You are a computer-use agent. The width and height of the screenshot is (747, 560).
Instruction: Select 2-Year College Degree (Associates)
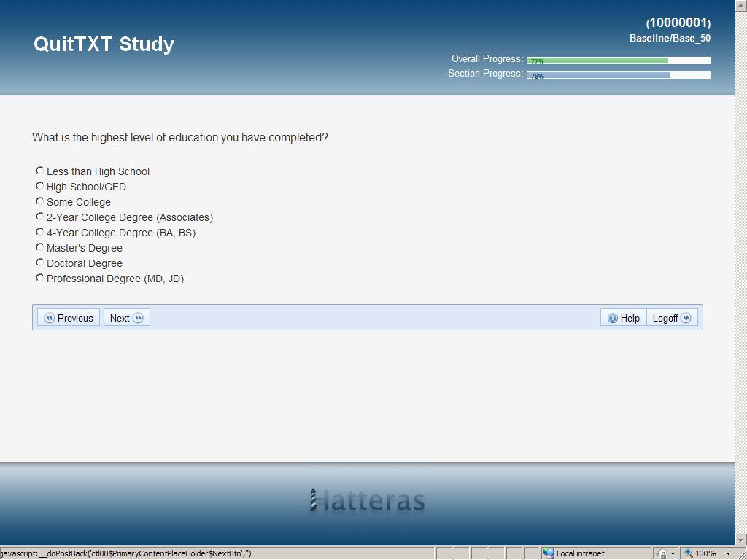[39, 216]
